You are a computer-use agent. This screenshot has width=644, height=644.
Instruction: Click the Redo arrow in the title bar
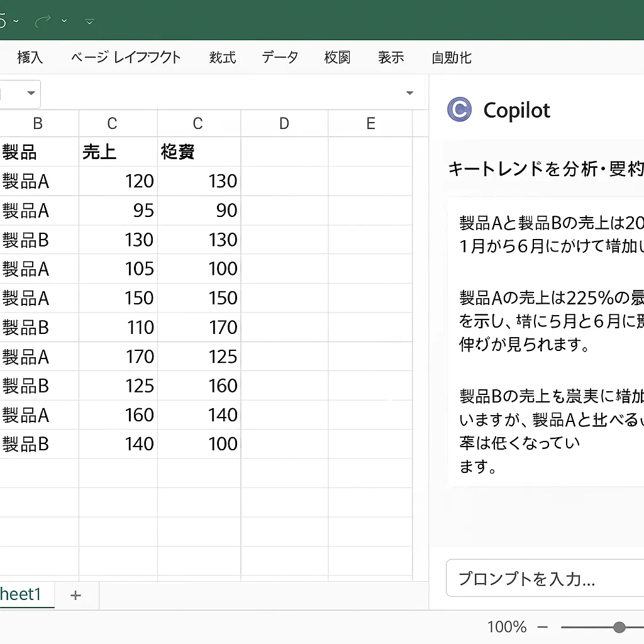[x=43, y=21]
